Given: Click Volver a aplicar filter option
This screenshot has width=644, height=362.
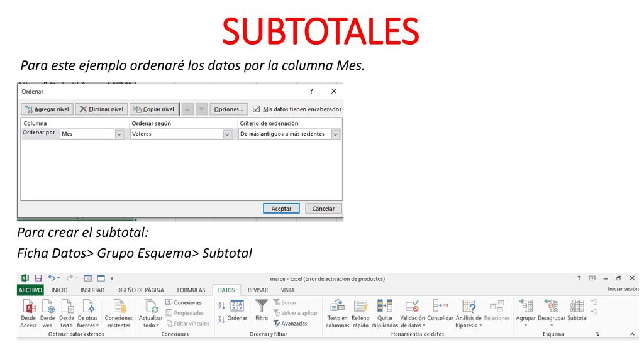Looking at the screenshot, I should [x=296, y=313].
